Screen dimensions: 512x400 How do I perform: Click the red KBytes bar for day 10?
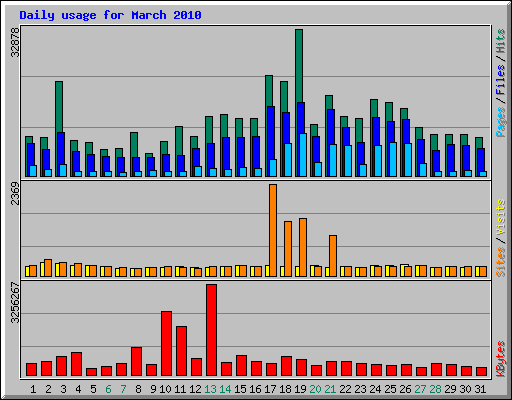(166, 344)
